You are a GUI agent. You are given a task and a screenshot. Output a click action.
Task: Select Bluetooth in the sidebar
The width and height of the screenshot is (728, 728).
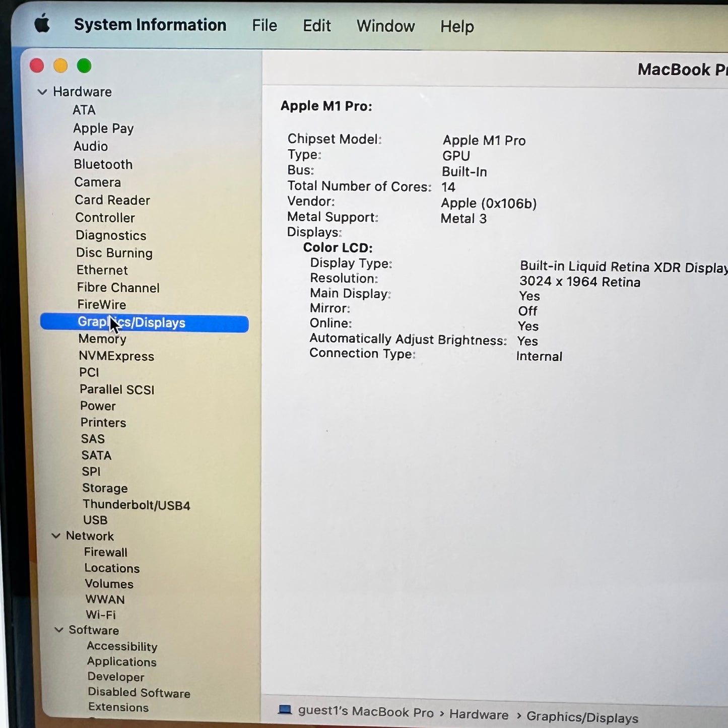[103, 164]
